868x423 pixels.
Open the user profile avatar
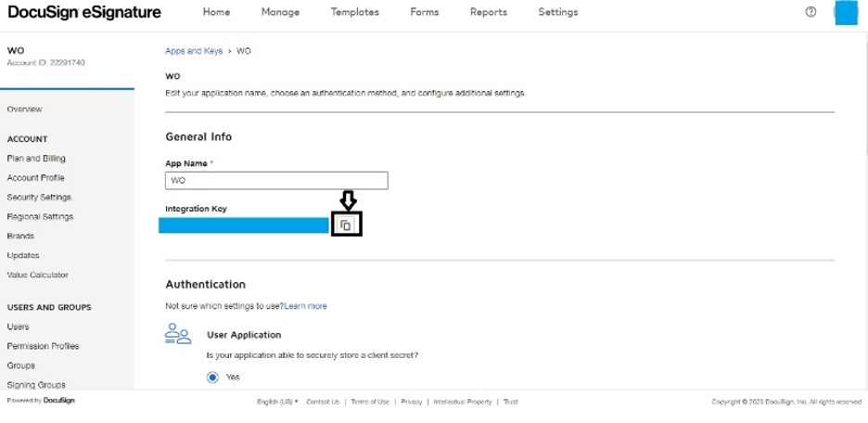846,13
